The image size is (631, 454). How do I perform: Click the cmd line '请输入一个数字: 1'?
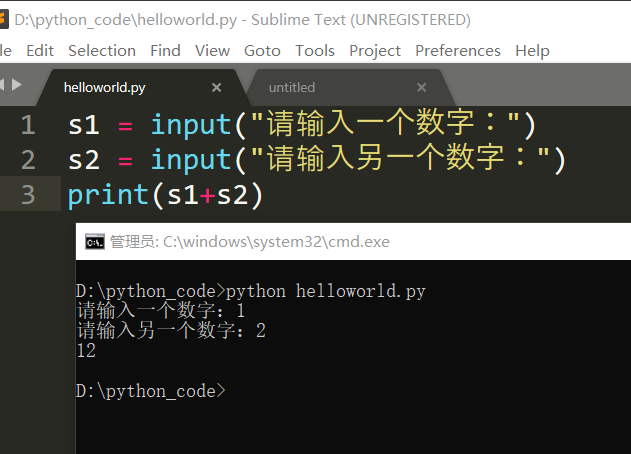(161, 311)
